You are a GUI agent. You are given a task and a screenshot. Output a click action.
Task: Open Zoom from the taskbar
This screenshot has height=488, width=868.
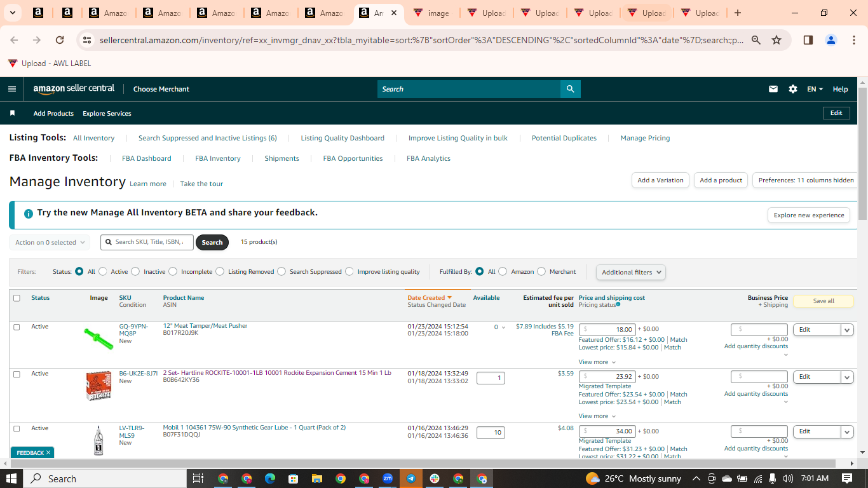click(388, 478)
